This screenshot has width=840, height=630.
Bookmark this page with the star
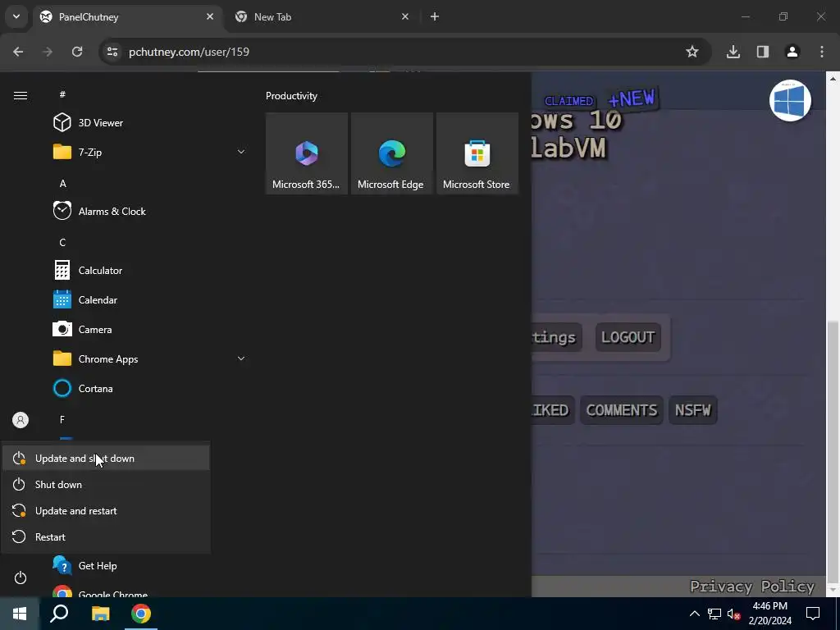(x=692, y=52)
